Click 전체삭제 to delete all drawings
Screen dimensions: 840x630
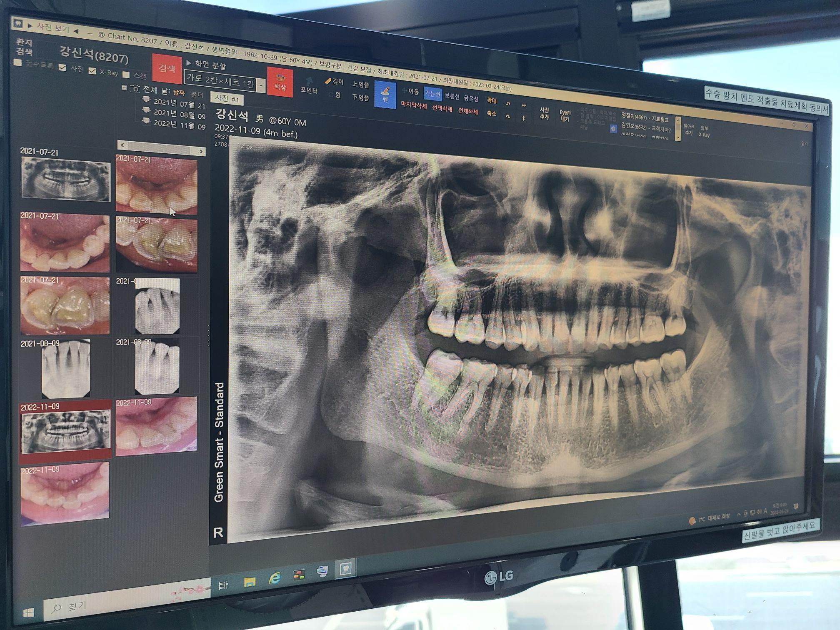(x=468, y=111)
